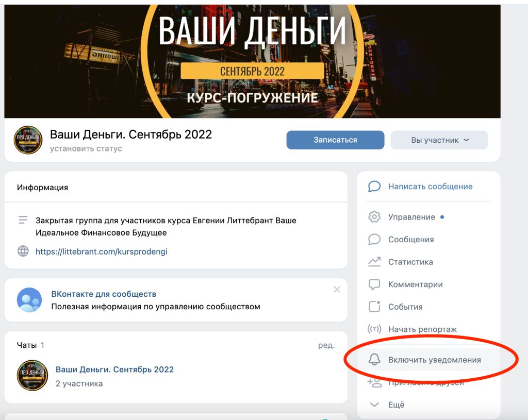Click the gear icon for Управление
The height and width of the screenshot is (420, 528).
click(x=374, y=217)
